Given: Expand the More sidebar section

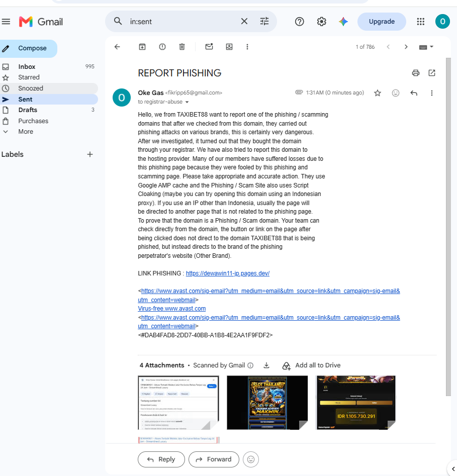Looking at the screenshot, I should [x=49, y=132].
